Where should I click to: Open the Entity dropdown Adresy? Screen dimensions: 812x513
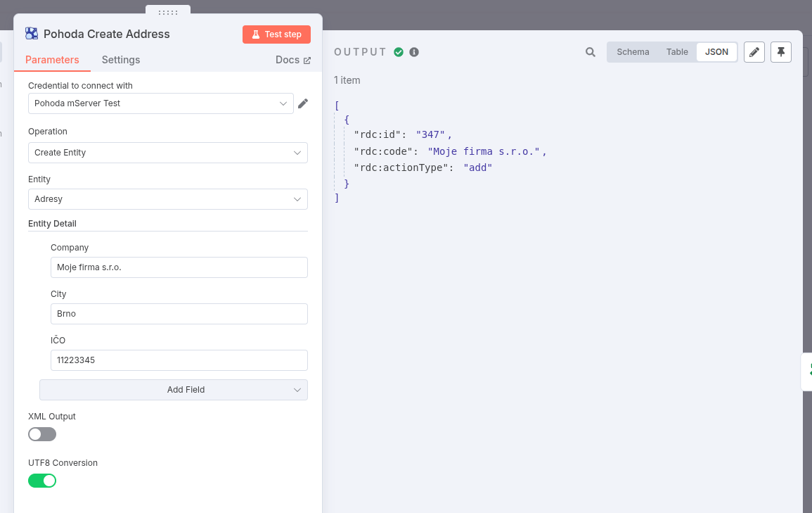click(x=168, y=199)
